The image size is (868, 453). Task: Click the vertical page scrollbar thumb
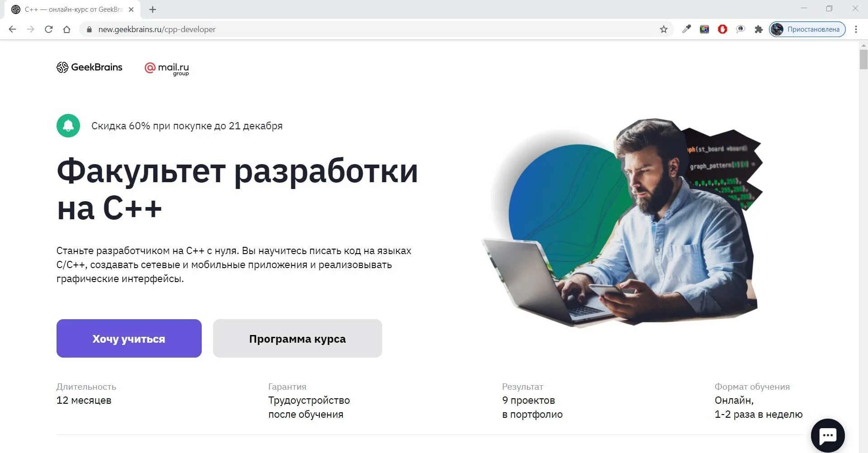[x=863, y=59]
